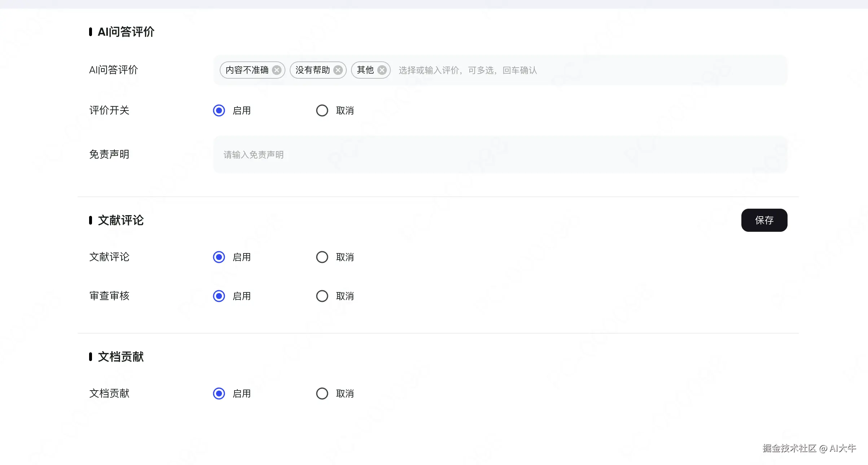The height and width of the screenshot is (465, 868).
Task: Enable 文献评论 with 启用 radio
Action: point(219,257)
